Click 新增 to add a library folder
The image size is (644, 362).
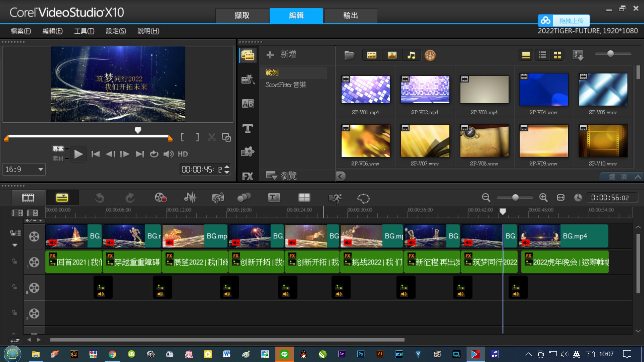(281, 54)
